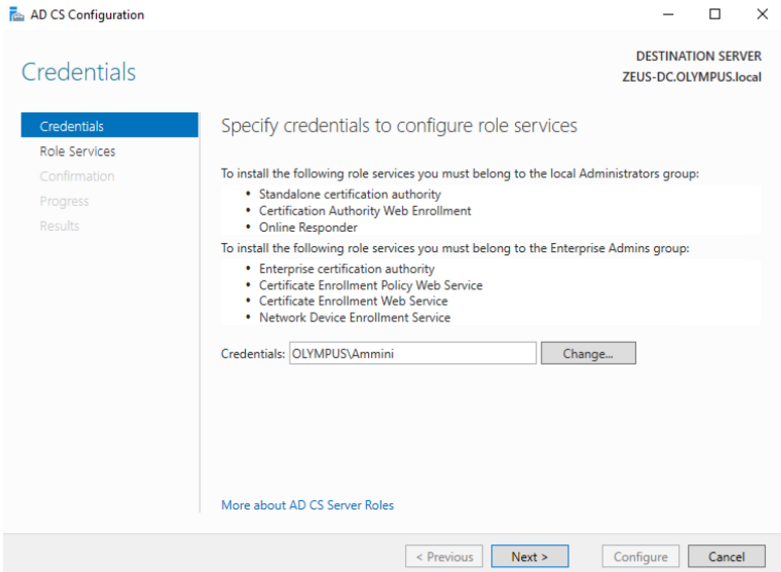Image resolution: width=781 pixels, height=572 pixels.
Task: Go to the Role Services step
Action: click(77, 151)
